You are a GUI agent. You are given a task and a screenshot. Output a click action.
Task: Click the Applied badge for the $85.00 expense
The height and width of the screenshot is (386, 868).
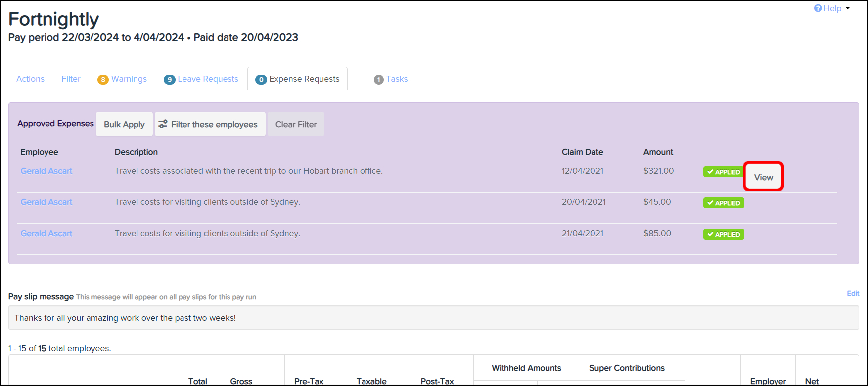[724, 235]
